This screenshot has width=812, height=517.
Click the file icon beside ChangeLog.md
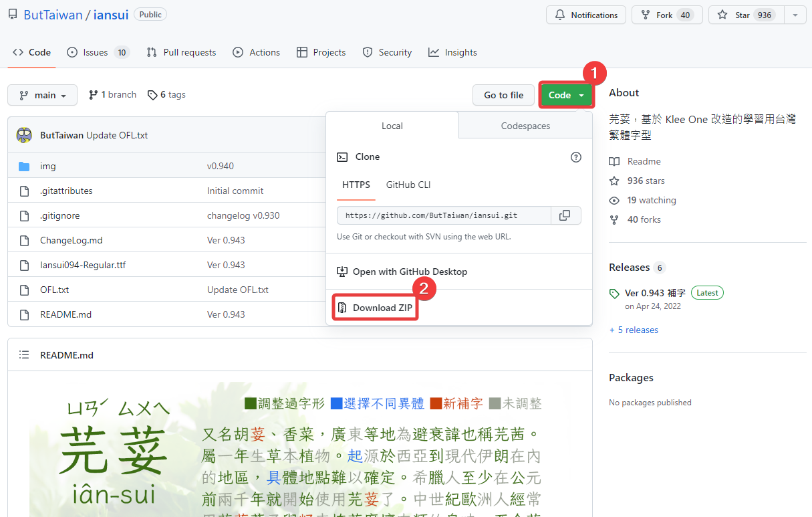(x=24, y=240)
